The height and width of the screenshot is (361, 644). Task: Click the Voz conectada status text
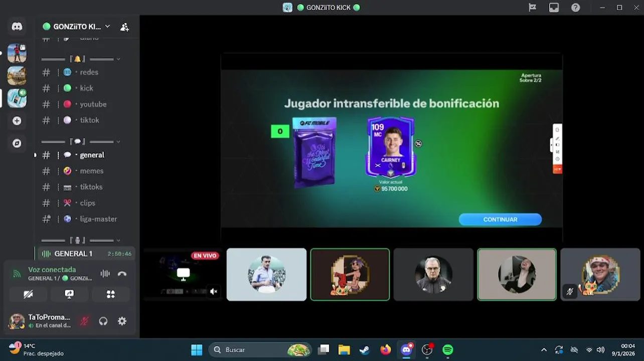click(52, 270)
